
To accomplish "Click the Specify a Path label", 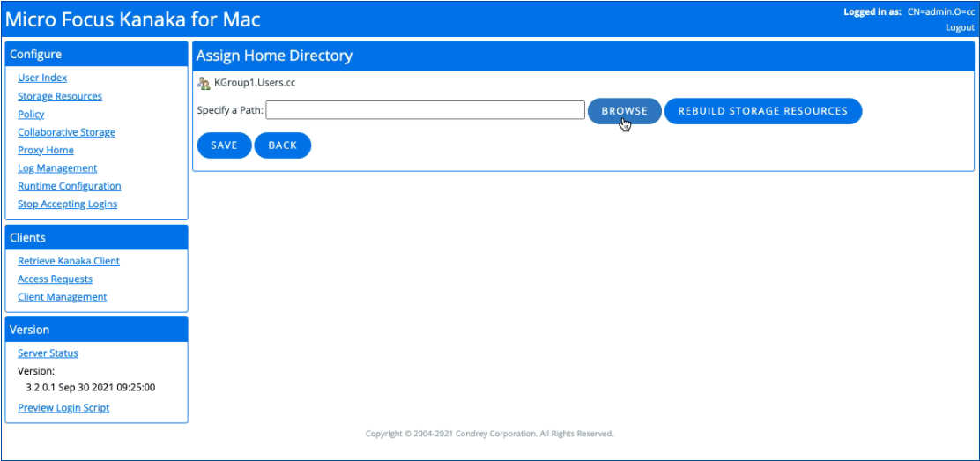I will point(230,110).
